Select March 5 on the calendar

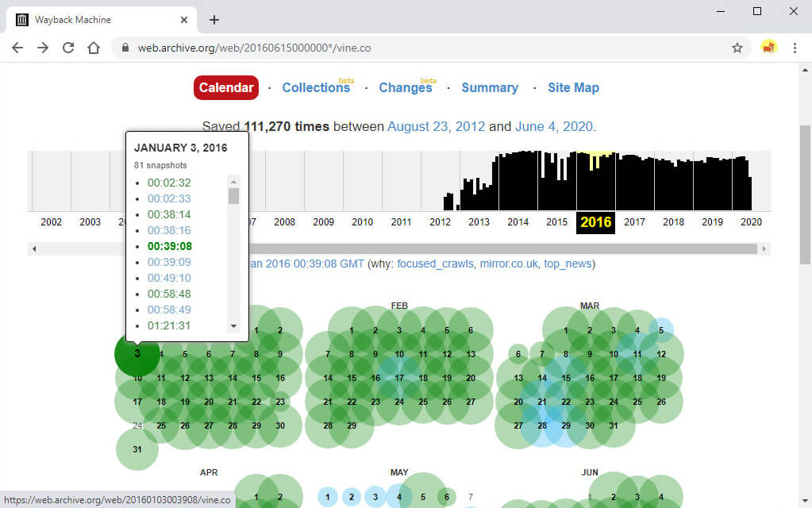tap(661, 330)
